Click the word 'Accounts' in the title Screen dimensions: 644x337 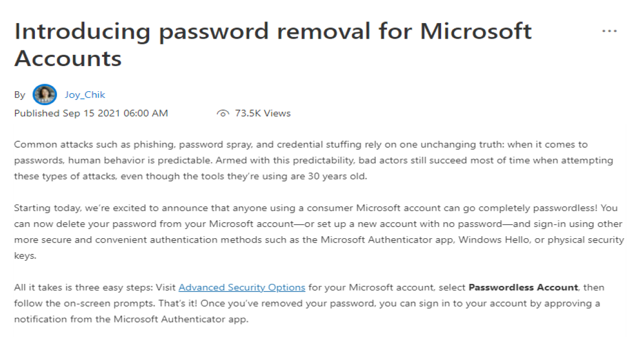tap(68, 58)
